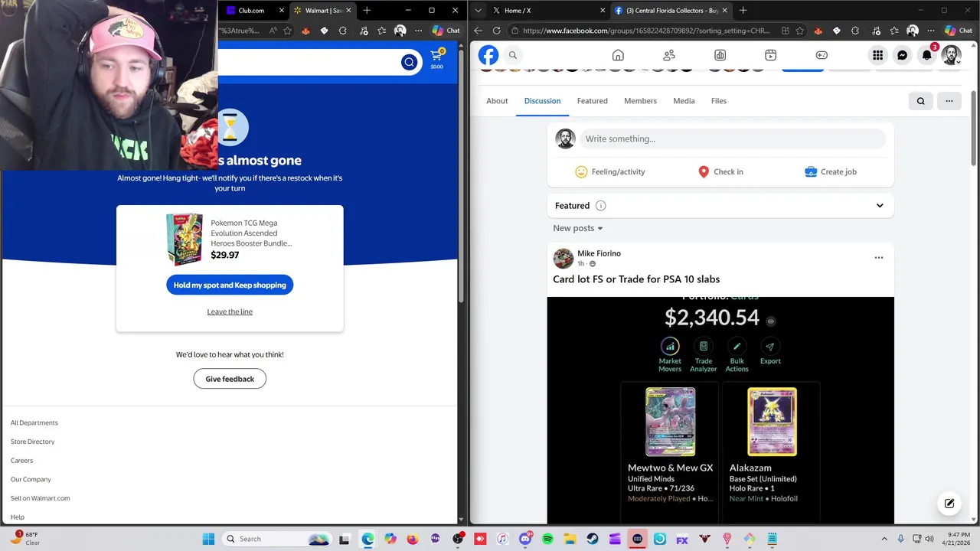Open the tab search chevron in the right browser
980x551 pixels.
[x=478, y=10]
